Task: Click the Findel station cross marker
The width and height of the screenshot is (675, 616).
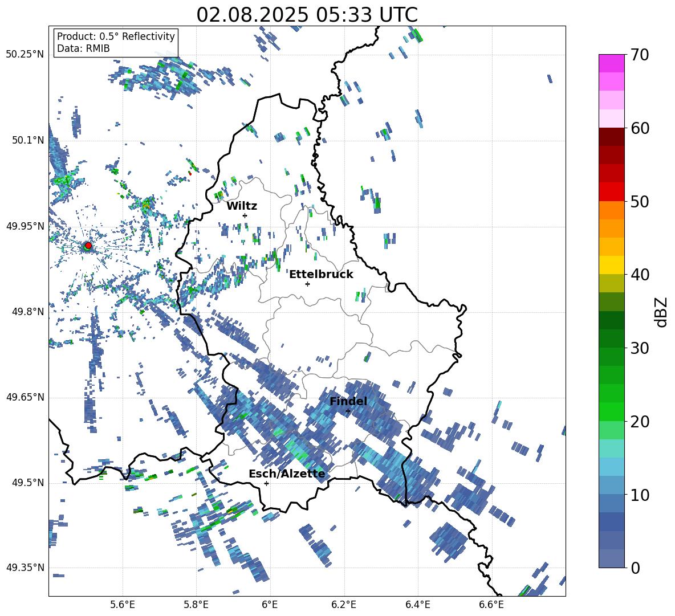Action: [348, 411]
